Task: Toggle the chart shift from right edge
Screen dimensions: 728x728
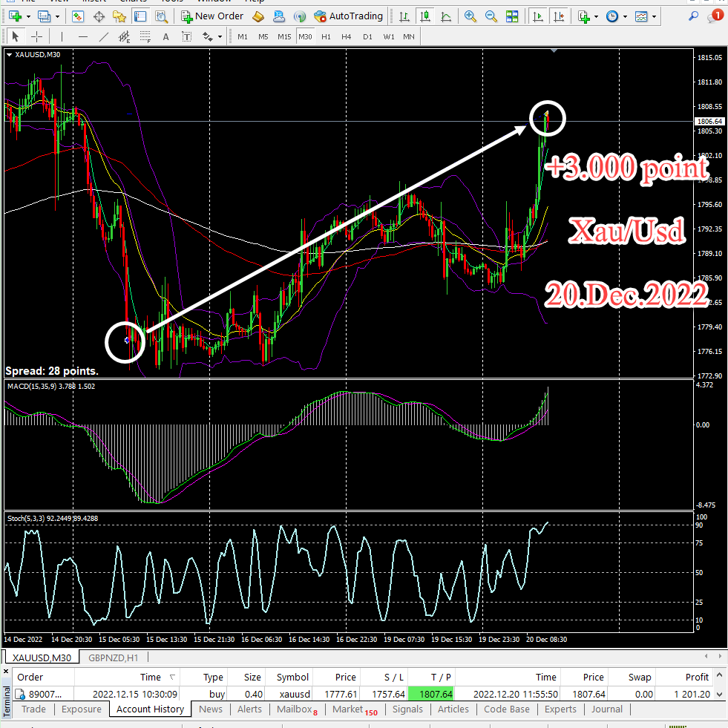Action: click(560, 16)
